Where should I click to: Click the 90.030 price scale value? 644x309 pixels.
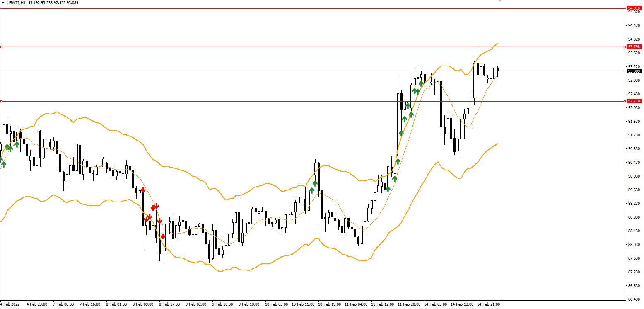[635, 176]
